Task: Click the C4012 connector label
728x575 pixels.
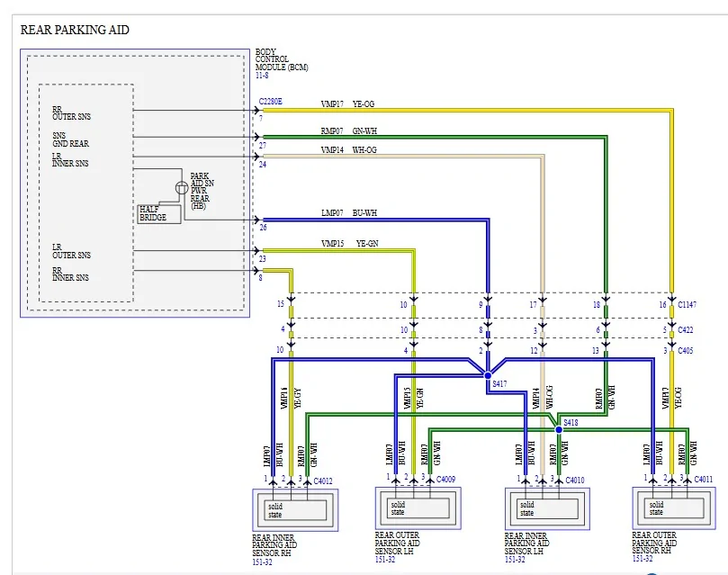Action: pos(323,481)
